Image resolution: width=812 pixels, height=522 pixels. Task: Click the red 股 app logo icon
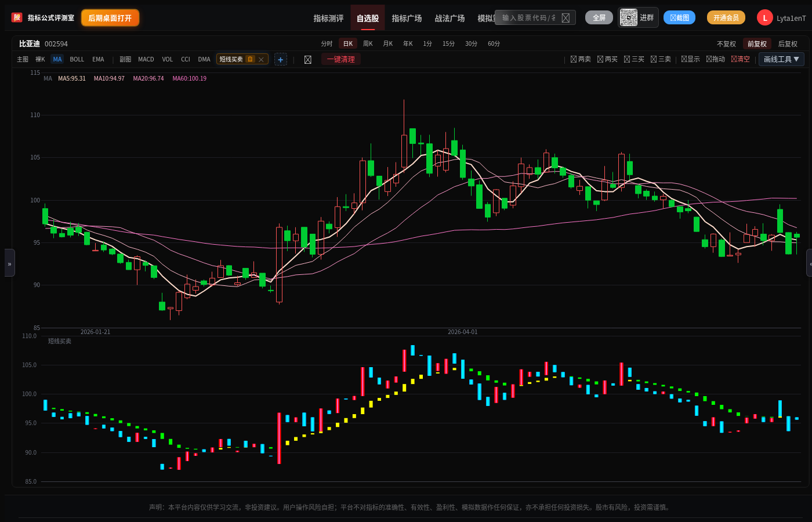coord(17,17)
